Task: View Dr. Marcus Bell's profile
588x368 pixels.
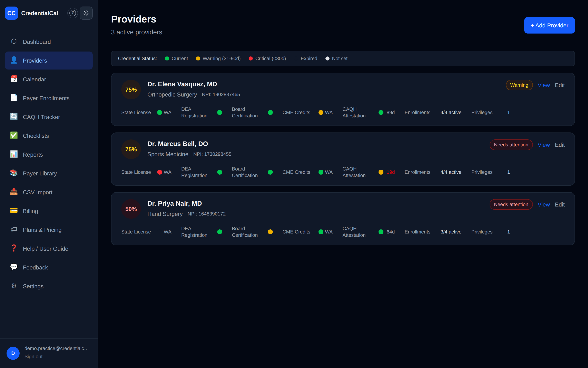Action: point(543,145)
